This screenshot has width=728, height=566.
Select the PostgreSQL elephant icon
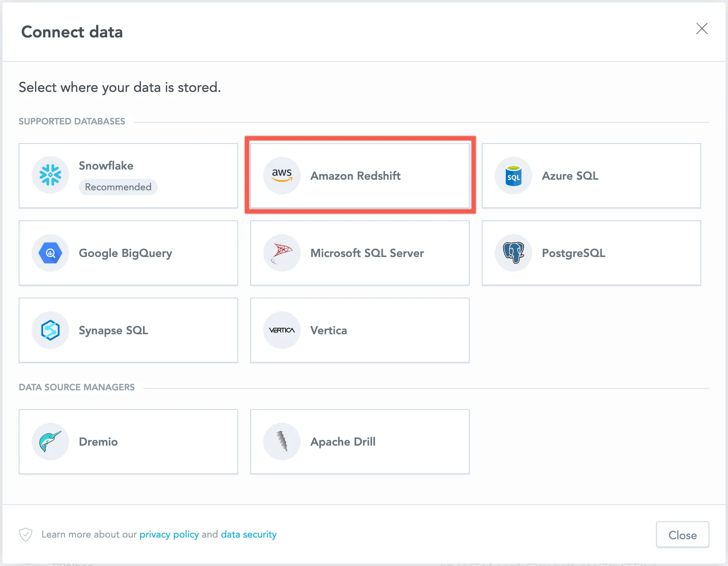[513, 253]
